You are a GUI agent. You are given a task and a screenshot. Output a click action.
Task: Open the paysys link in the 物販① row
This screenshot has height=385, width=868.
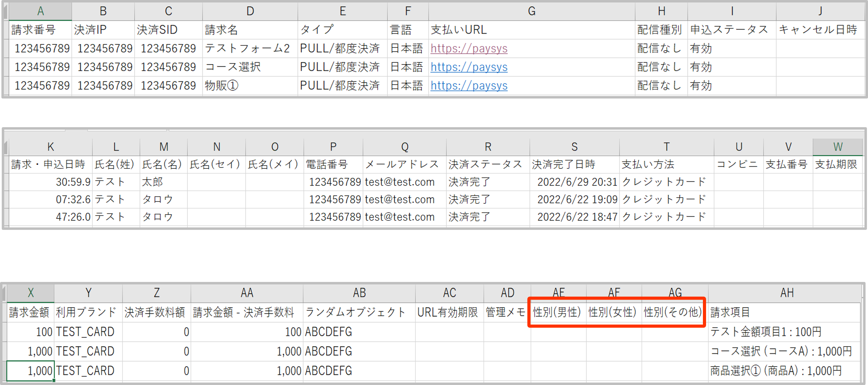click(469, 86)
